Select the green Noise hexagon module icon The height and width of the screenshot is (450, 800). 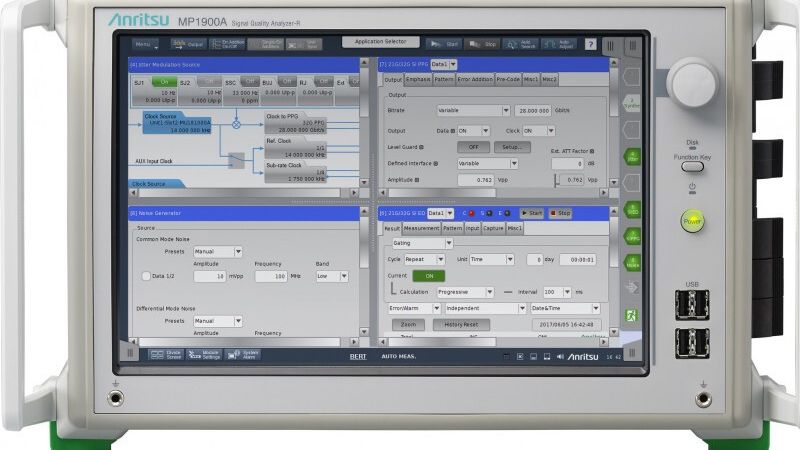[633, 263]
